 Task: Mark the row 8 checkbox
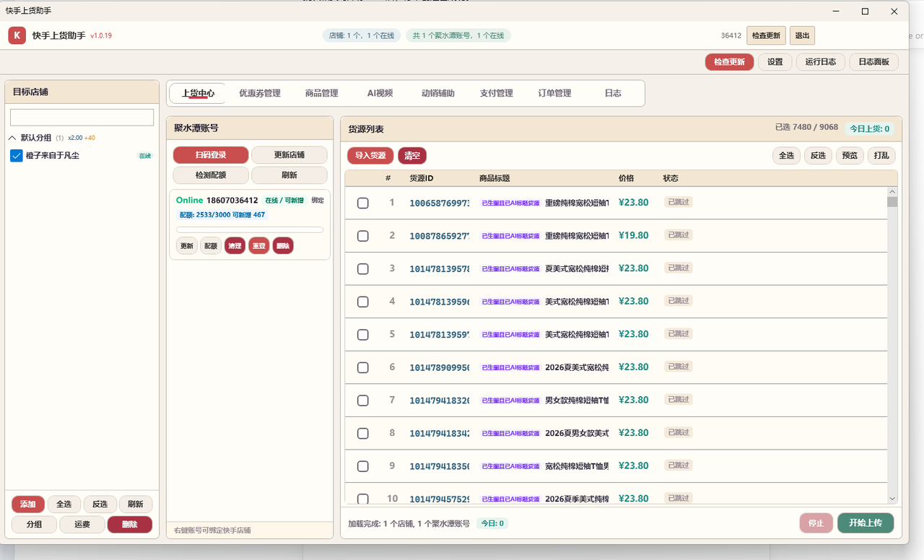(x=363, y=434)
